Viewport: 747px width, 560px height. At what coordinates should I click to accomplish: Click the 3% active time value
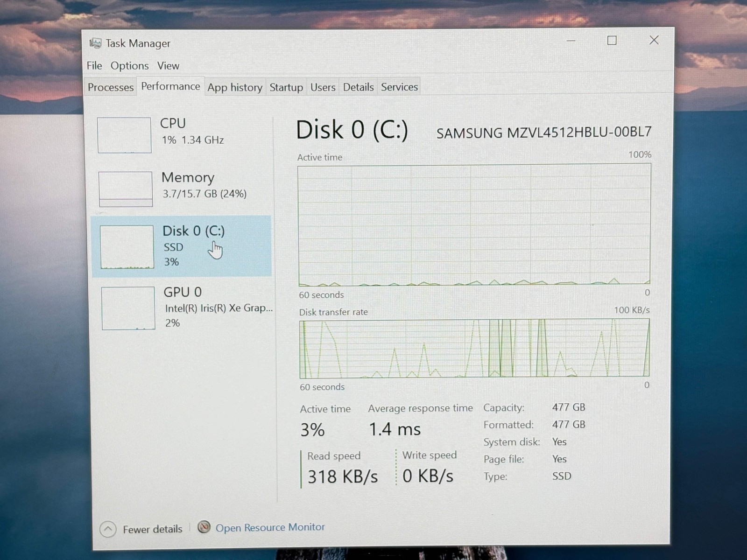click(312, 430)
